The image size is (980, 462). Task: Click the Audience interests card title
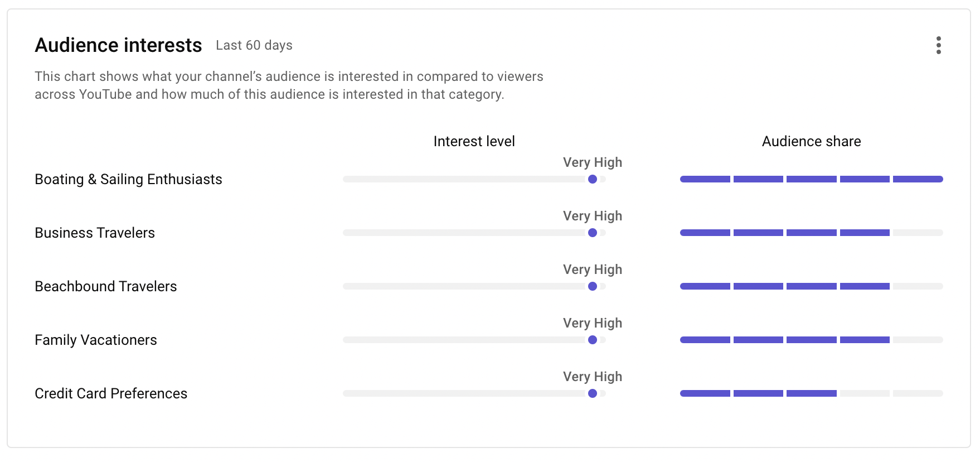pos(118,45)
